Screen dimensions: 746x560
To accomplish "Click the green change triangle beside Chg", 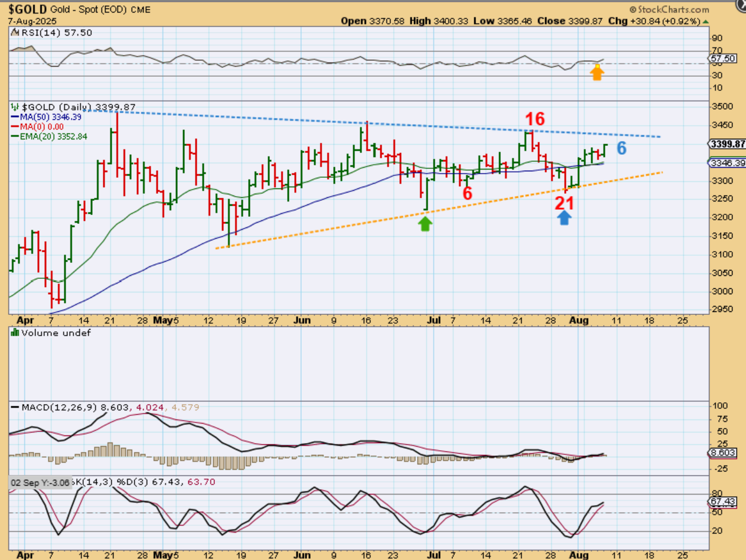I will click(x=704, y=21).
